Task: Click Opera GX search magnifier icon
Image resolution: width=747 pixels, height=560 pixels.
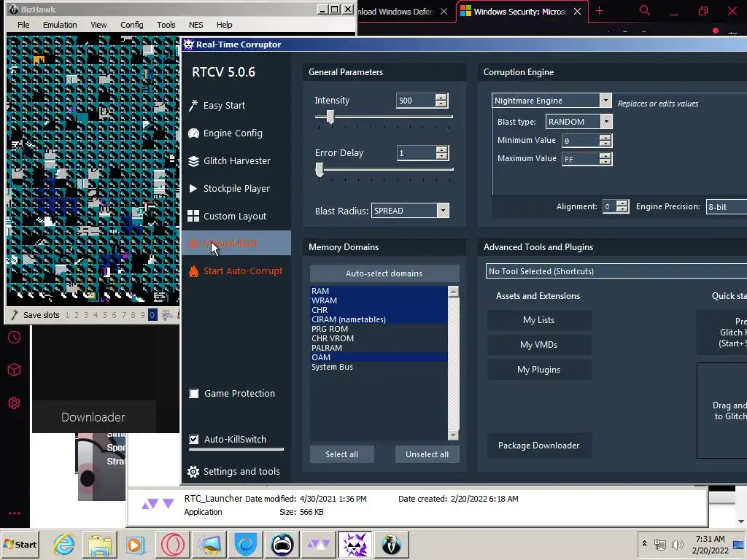Action: (645, 10)
